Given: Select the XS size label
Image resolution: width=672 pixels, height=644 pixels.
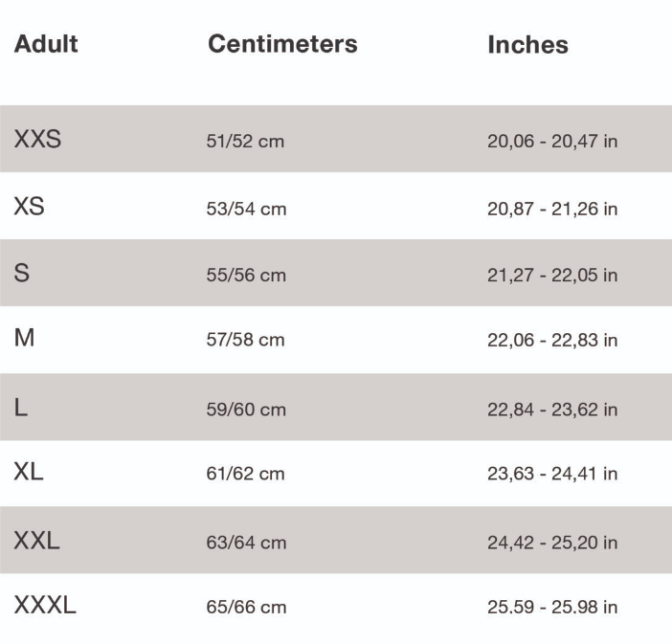Looking at the screenshot, I should [30, 207].
